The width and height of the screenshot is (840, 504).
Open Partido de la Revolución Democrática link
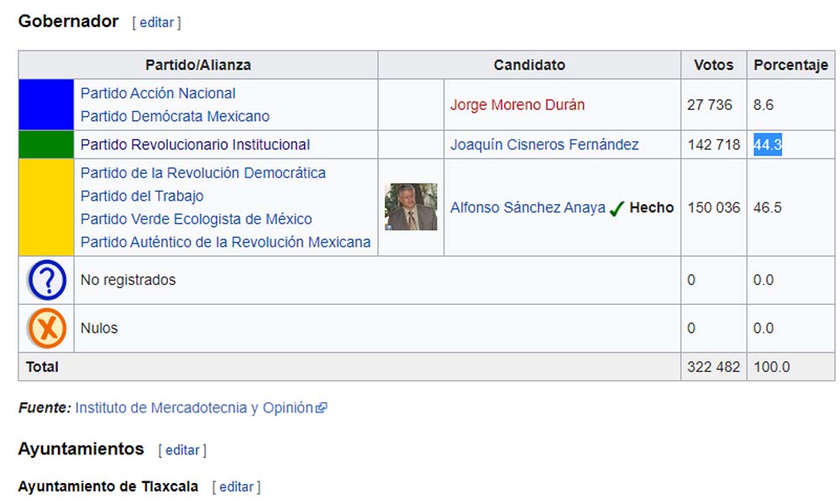pos(203,173)
